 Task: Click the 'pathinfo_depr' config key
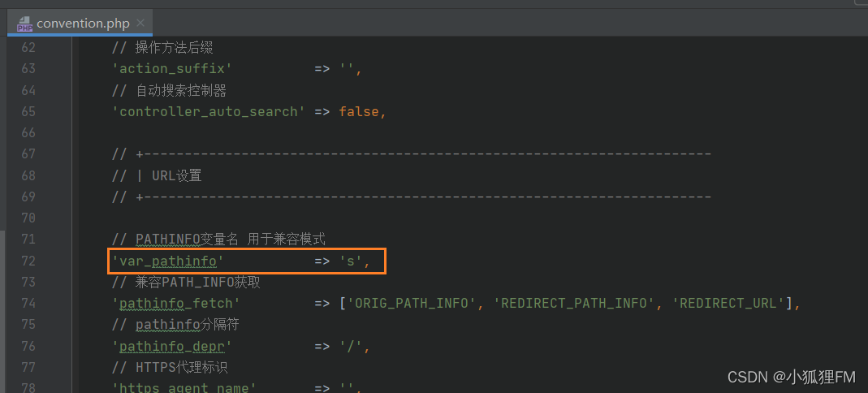point(171,347)
